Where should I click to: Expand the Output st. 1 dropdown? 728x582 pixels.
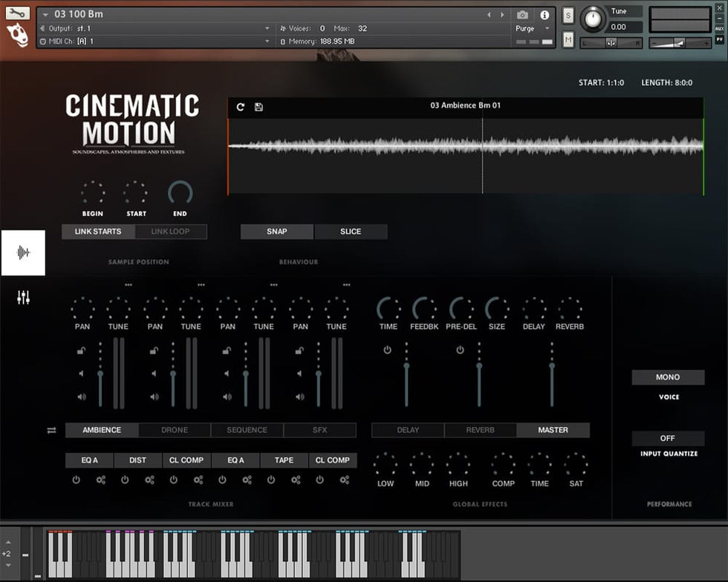tap(267, 28)
